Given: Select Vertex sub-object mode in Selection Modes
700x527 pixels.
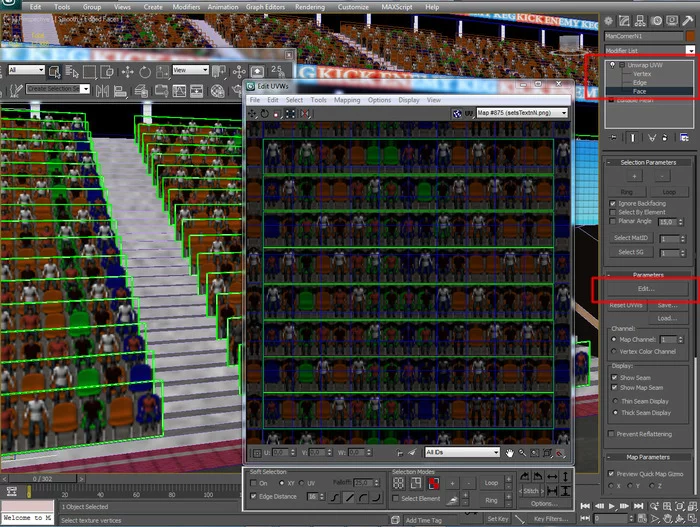Looking at the screenshot, I should pos(398,483).
